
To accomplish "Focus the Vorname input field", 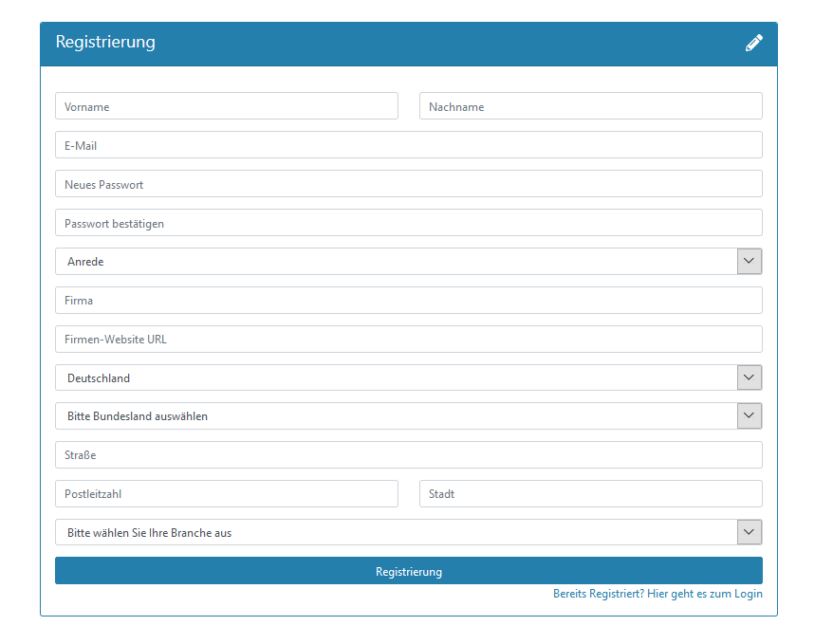I will point(227,106).
